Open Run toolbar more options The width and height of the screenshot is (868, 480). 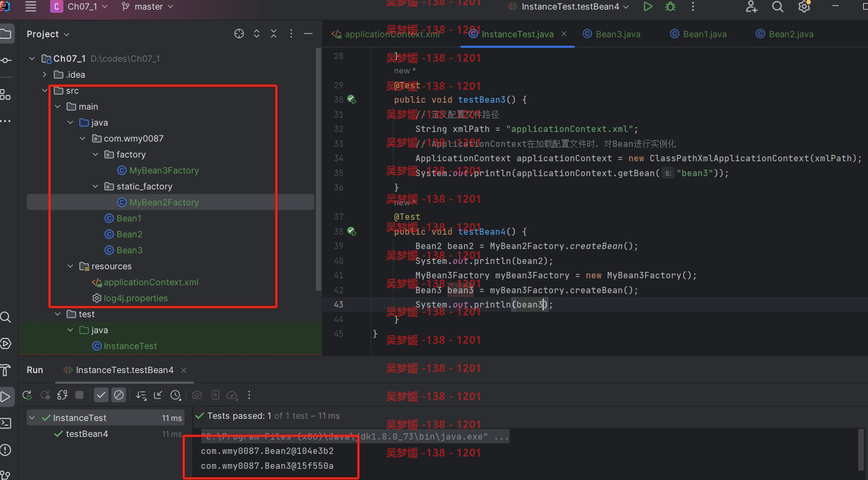click(249, 395)
